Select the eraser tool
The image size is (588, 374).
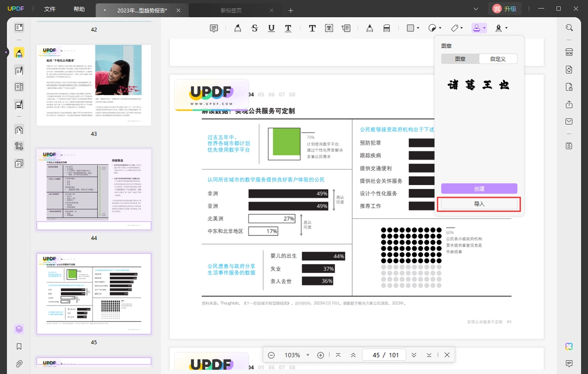pos(387,28)
